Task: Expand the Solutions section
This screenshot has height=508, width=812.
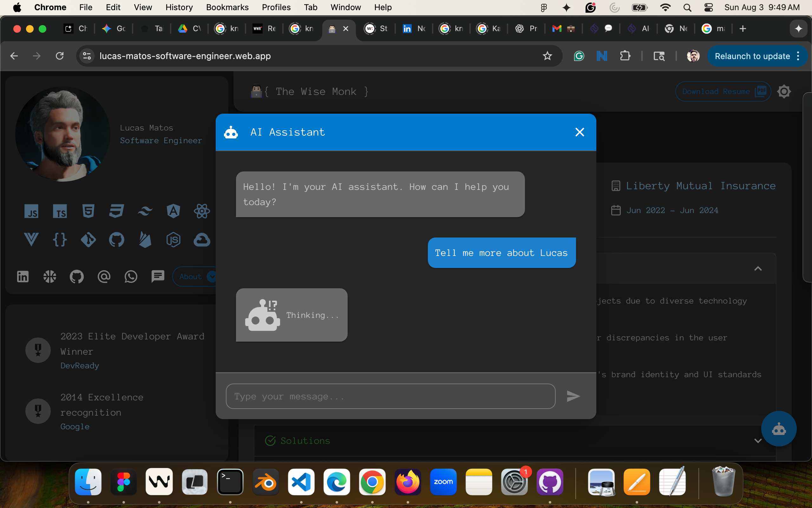Action: coord(515,440)
